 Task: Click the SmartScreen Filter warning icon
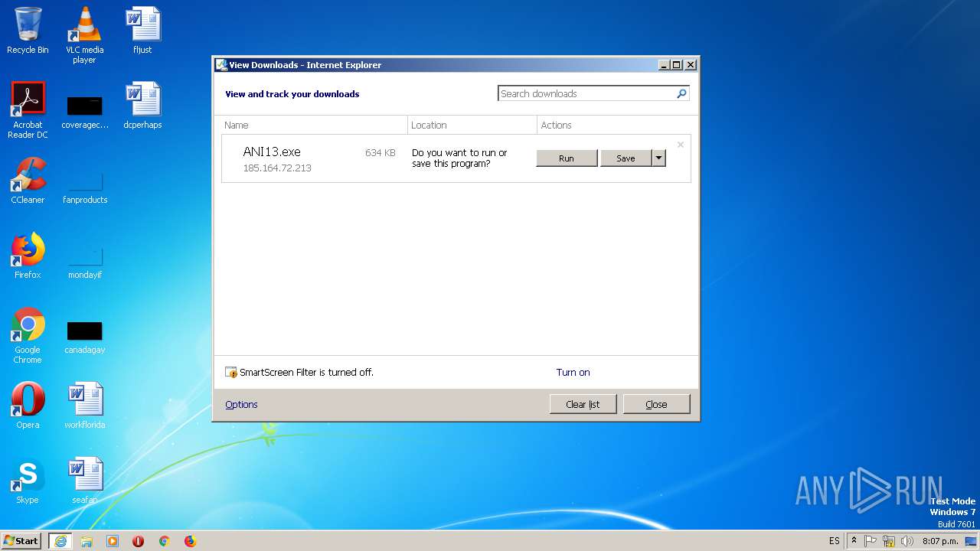231,373
